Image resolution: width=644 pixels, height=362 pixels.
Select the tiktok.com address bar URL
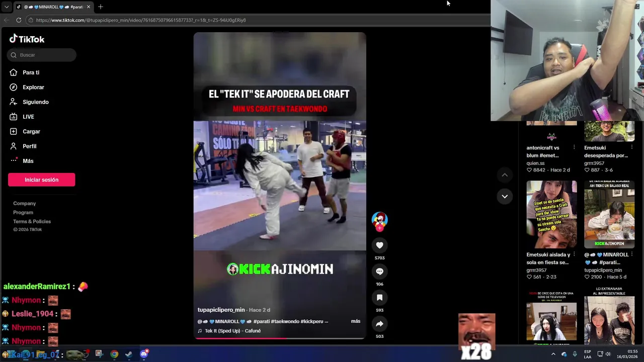tap(141, 20)
